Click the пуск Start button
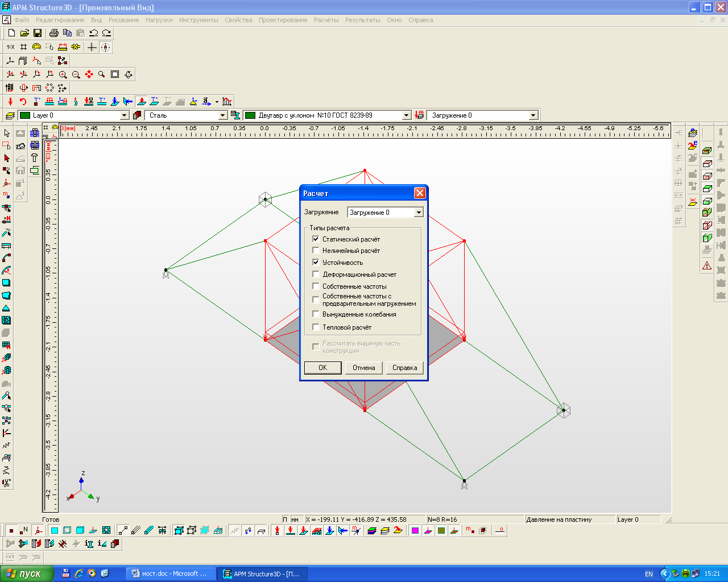 pos(27,573)
